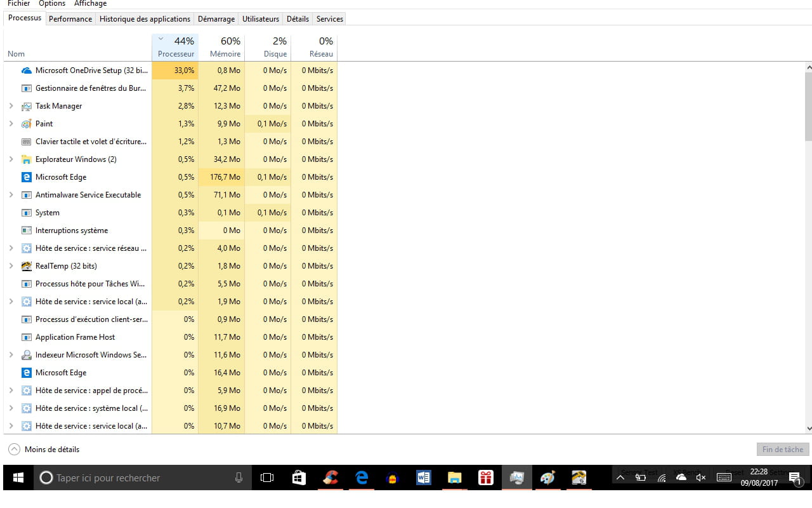Open the Microsoft Store taskbar icon
This screenshot has width=812, height=508.
coord(299,478)
